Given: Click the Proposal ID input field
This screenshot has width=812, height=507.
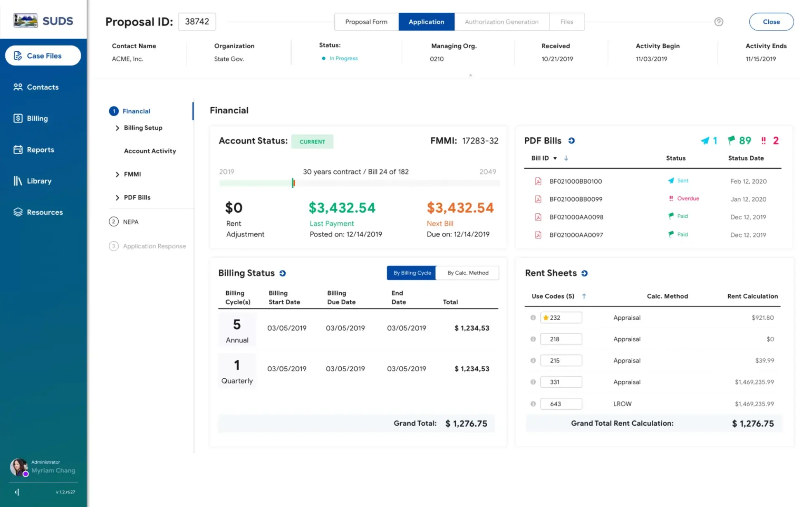Looking at the screenshot, I should coord(197,21).
